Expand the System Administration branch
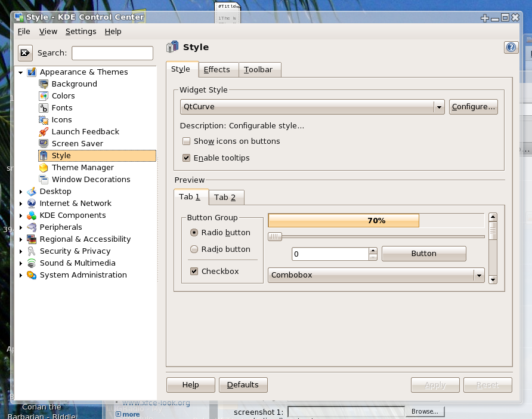Viewport: 532px width, 419px height. point(21,275)
